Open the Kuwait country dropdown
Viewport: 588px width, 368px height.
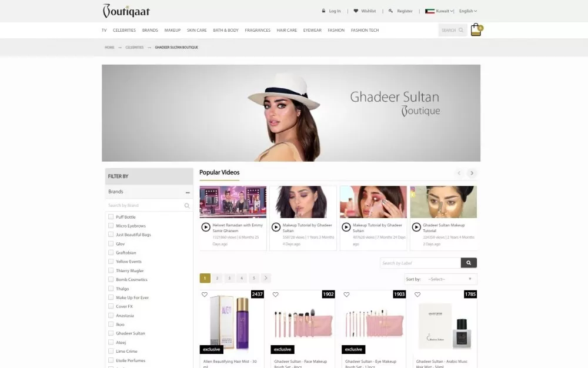[445, 11]
